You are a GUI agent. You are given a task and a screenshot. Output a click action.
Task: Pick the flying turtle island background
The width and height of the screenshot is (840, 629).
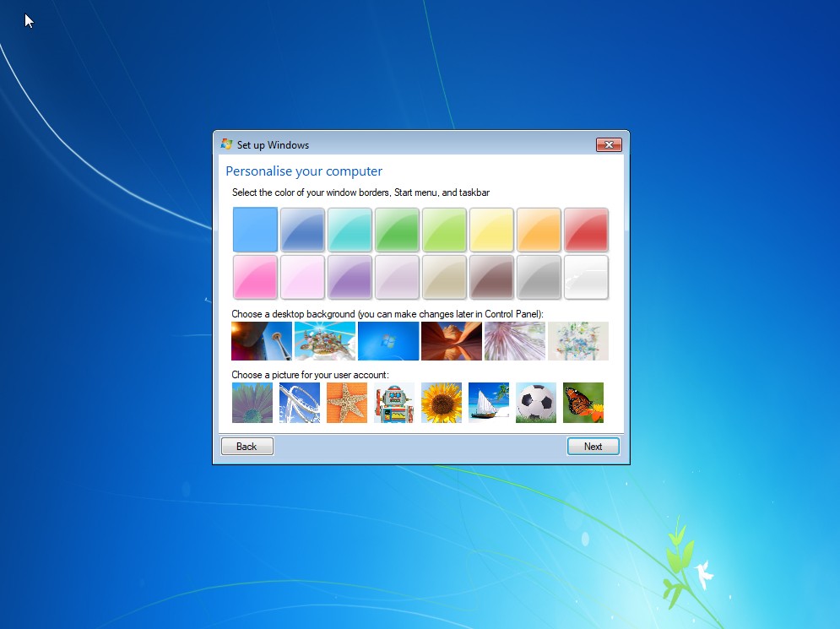(325, 341)
